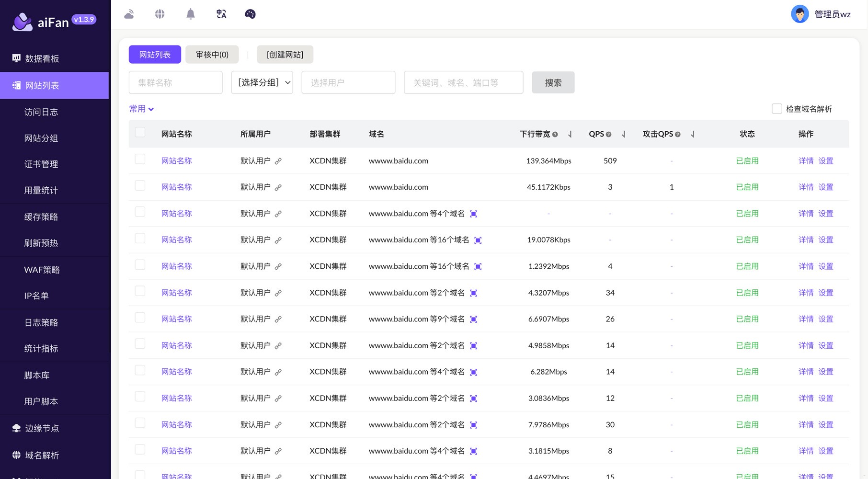Sort by the 攻击QPS column arrow
Image resolution: width=868 pixels, height=479 pixels.
(x=692, y=135)
